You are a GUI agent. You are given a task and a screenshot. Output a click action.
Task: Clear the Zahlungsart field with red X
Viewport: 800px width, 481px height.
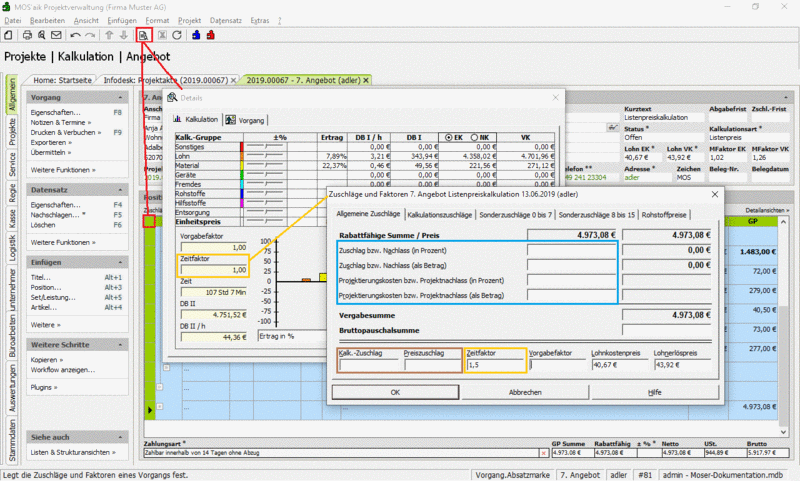[x=544, y=453]
